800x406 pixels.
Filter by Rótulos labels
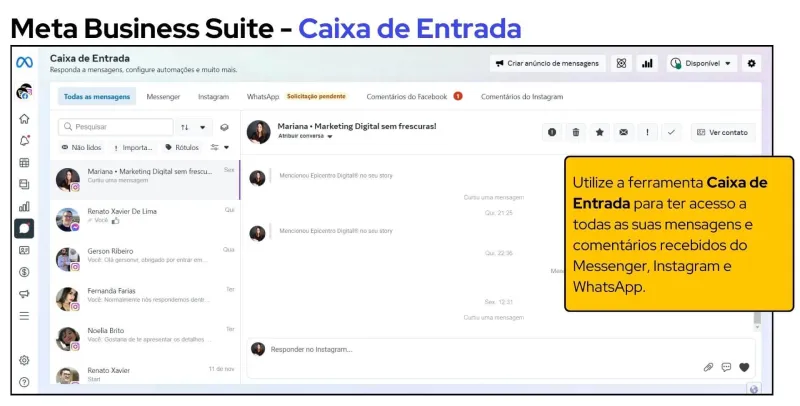click(x=182, y=147)
